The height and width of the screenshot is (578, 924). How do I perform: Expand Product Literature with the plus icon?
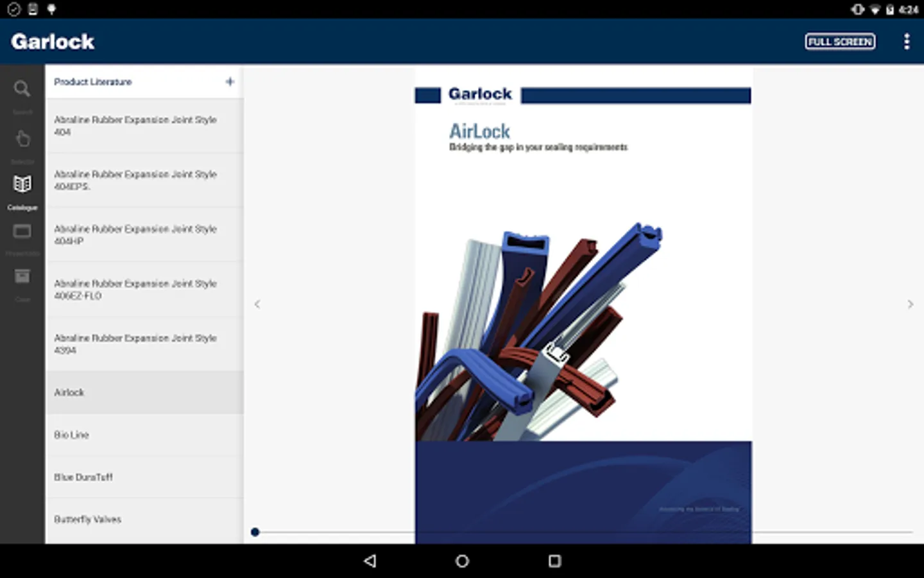coord(230,82)
